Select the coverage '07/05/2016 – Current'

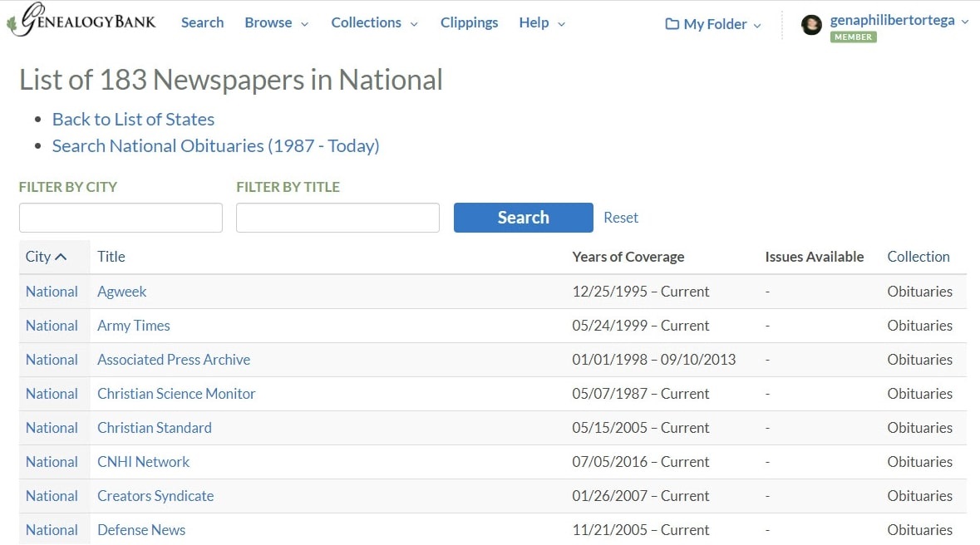(641, 462)
